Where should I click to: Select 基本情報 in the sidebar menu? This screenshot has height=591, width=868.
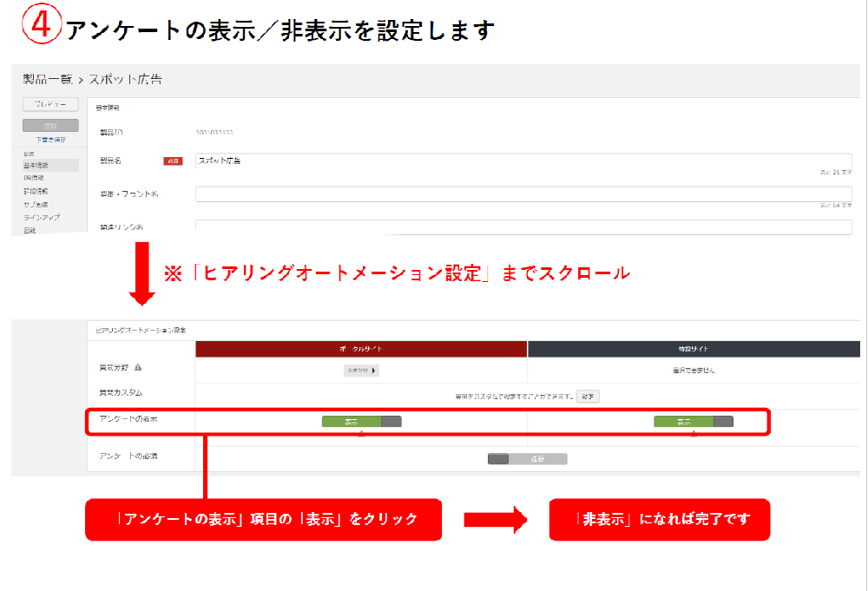tap(36, 165)
